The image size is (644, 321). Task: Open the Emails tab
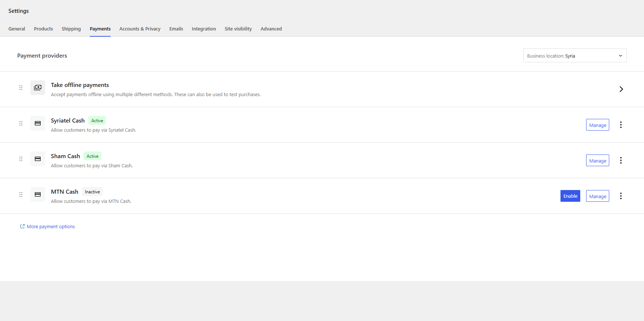click(x=176, y=29)
